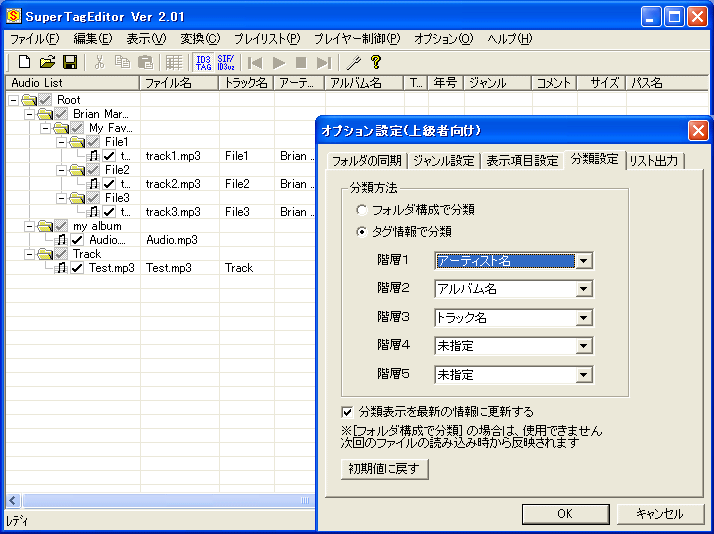Open the 階層5 dropdown

click(583, 375)
